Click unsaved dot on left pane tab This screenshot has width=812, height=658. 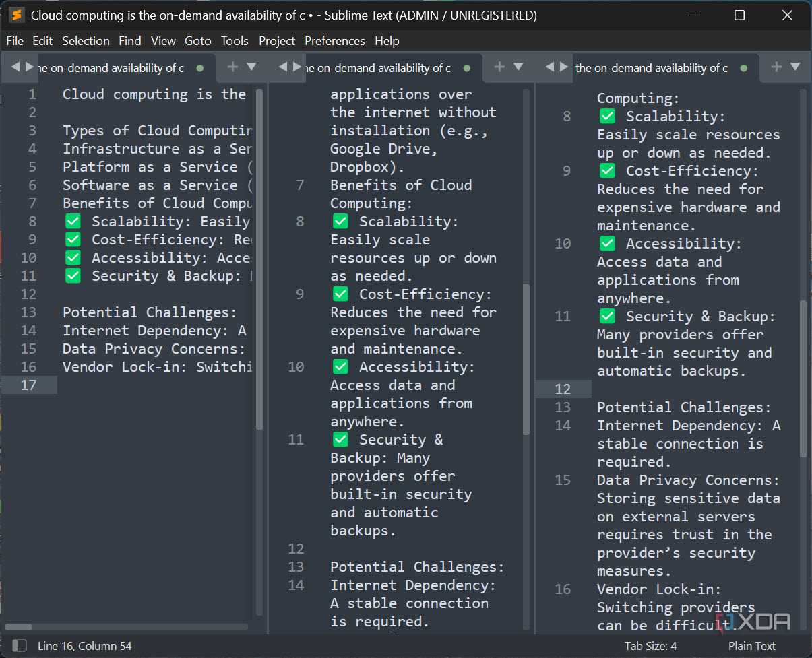[200, 68]
